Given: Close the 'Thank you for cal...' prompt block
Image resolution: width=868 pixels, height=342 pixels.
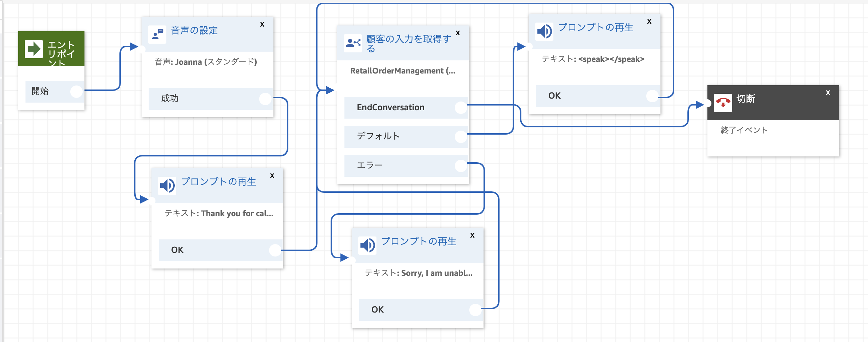Looking at the screenshot, I should pos(272,176).
